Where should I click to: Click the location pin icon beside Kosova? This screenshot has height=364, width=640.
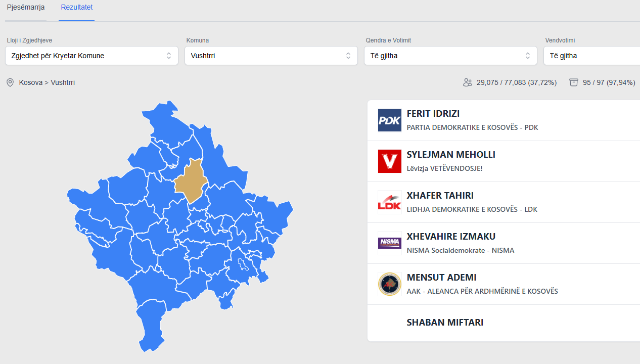tap(10, 82)
